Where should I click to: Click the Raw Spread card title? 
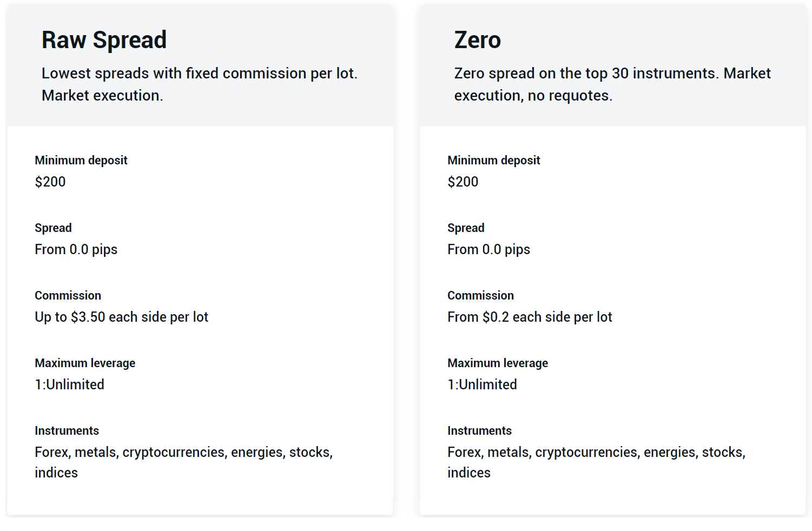[104, 40]
